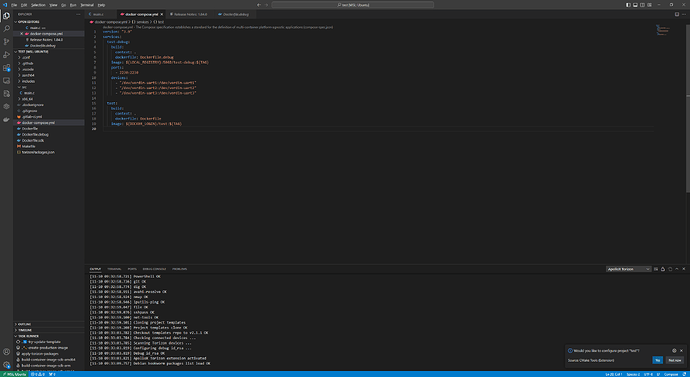Open Manage gear at activity bar bottom
The image size is (690, 377).
coord(6,365)
